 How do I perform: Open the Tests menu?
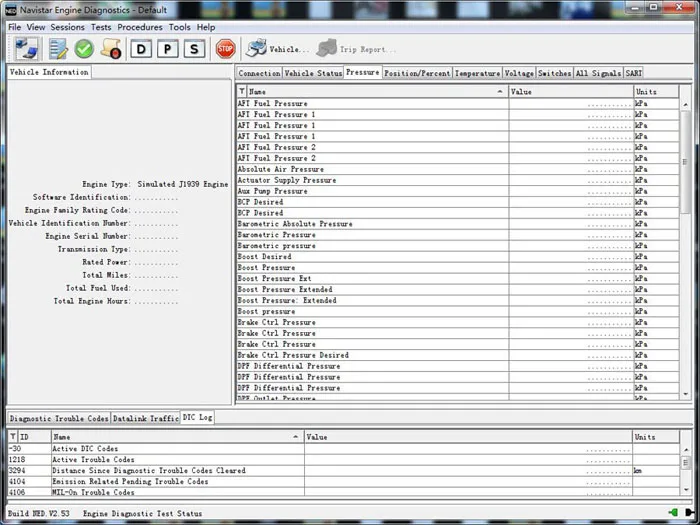[x=101, y=27]
